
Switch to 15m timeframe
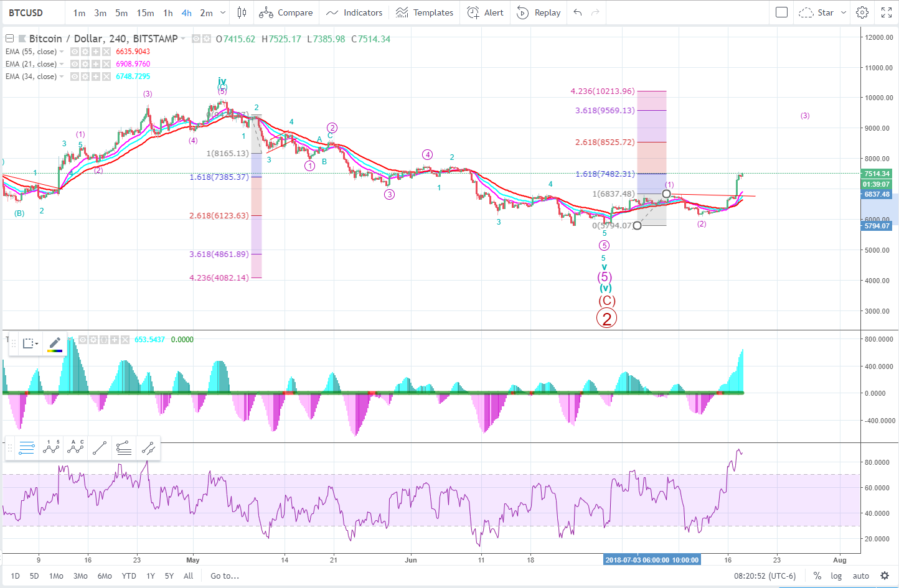pyautogui.click(x=145, y=12)
